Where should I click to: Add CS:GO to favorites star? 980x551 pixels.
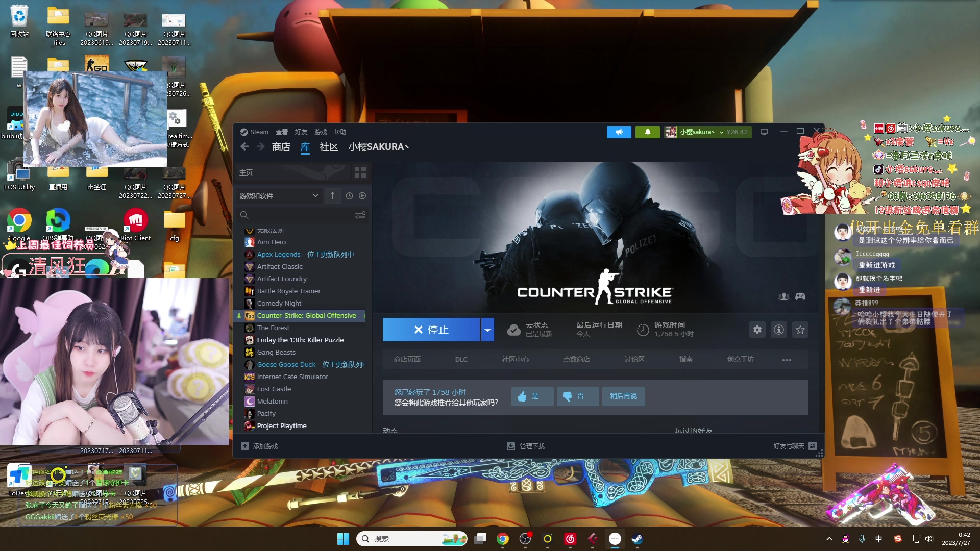(x=800, y=330)
